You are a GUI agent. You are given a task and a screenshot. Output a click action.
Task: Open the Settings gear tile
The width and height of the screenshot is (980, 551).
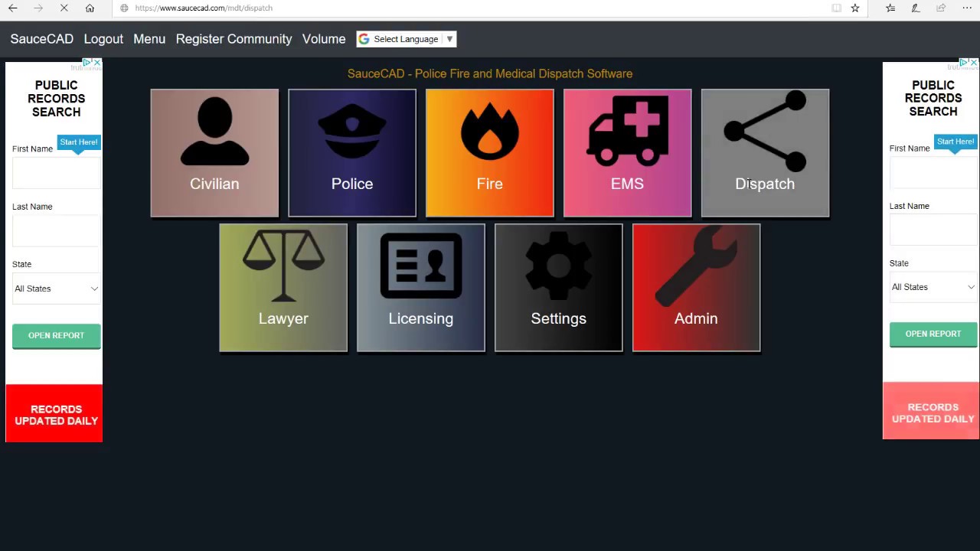pyautogui.click(x=558, y=288)
